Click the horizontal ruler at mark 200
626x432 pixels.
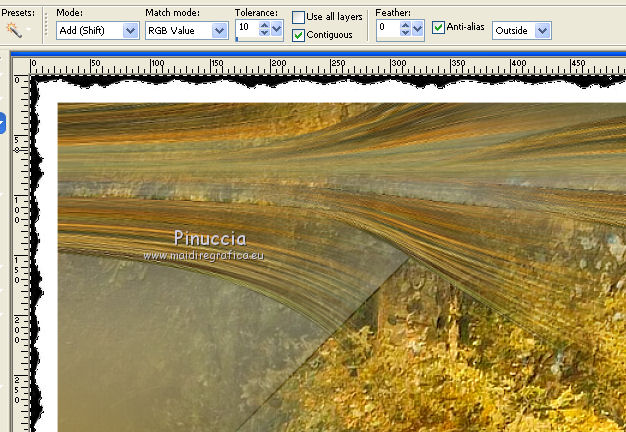pos(272,66)
